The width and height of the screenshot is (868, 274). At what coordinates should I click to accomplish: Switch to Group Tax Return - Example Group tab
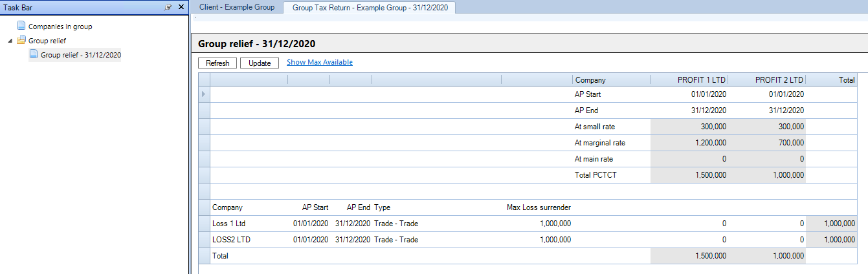click(x=370, y=7)
